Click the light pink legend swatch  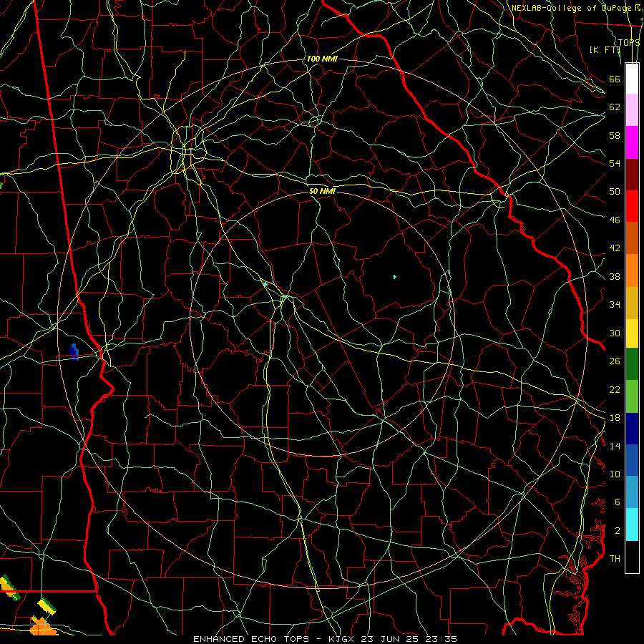point(632,110)
